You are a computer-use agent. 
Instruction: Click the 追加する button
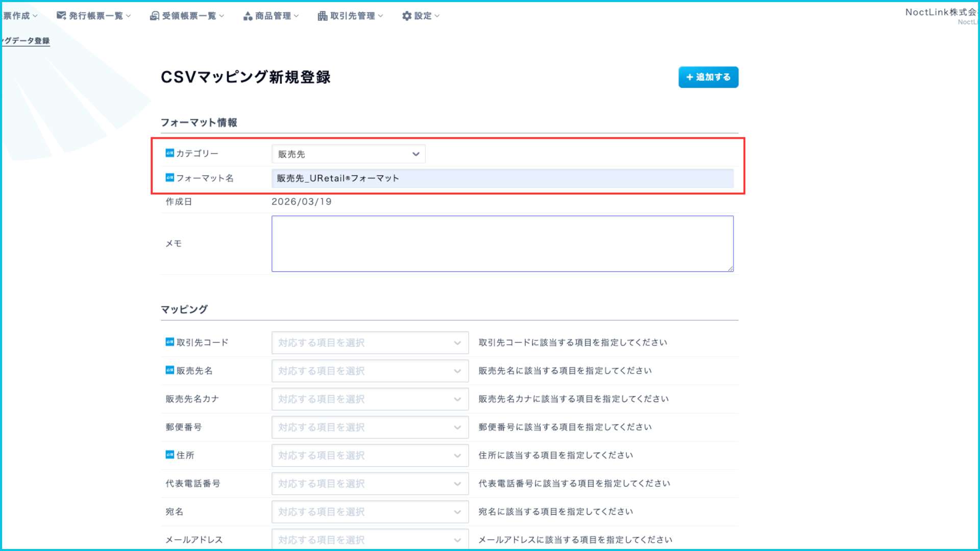coord(708,77)
